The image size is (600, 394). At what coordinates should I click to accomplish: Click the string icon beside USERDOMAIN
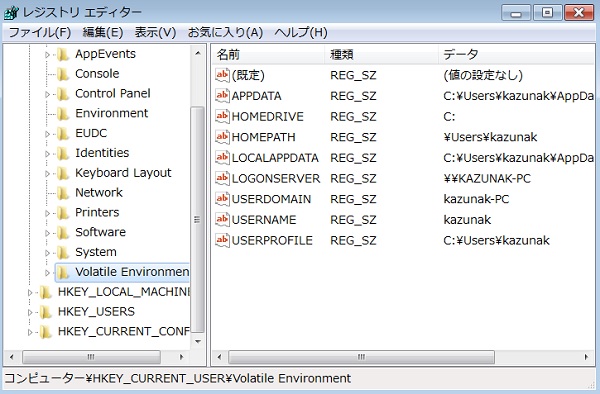pos(222,199)
